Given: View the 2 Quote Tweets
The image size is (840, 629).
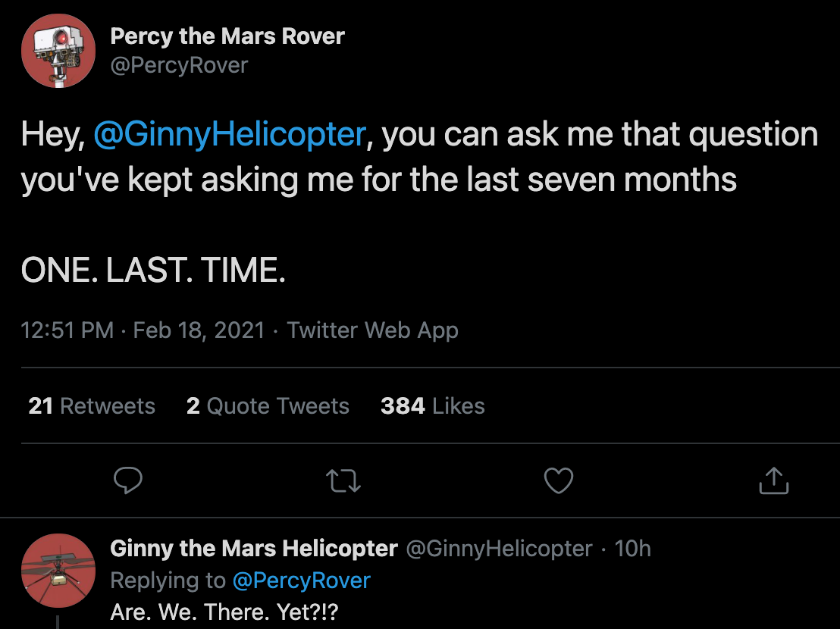Looking at the screenshot, I should [268, 406].
